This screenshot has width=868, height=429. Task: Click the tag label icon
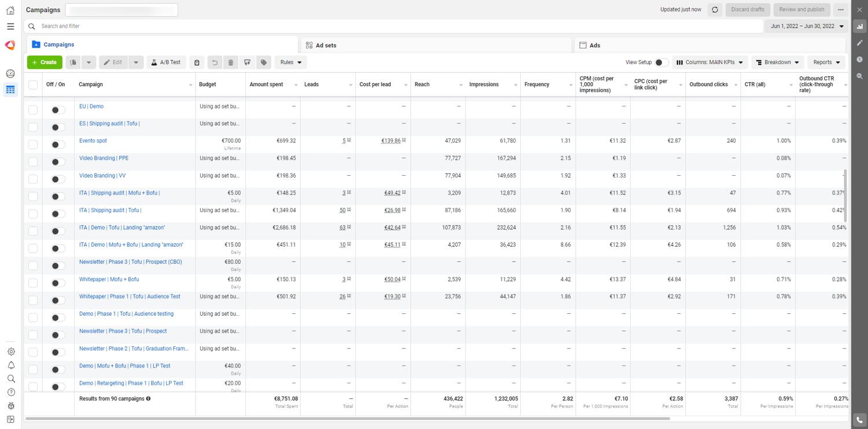(263, 62)
